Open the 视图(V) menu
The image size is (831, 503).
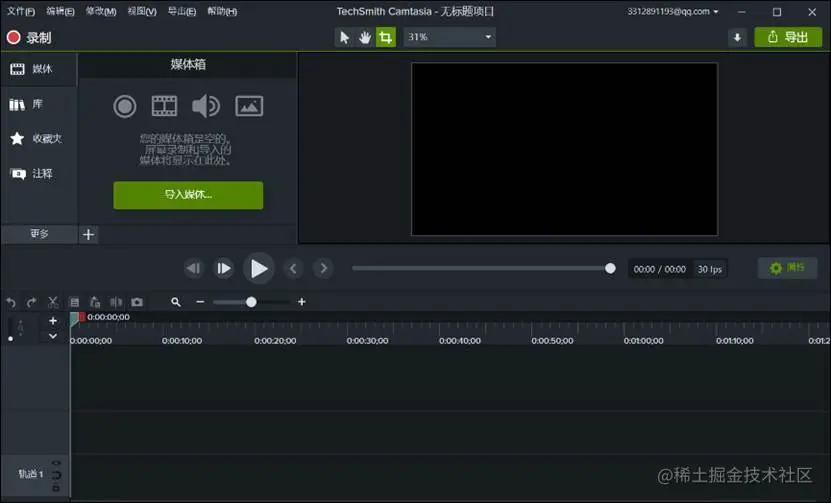[142, 11]
